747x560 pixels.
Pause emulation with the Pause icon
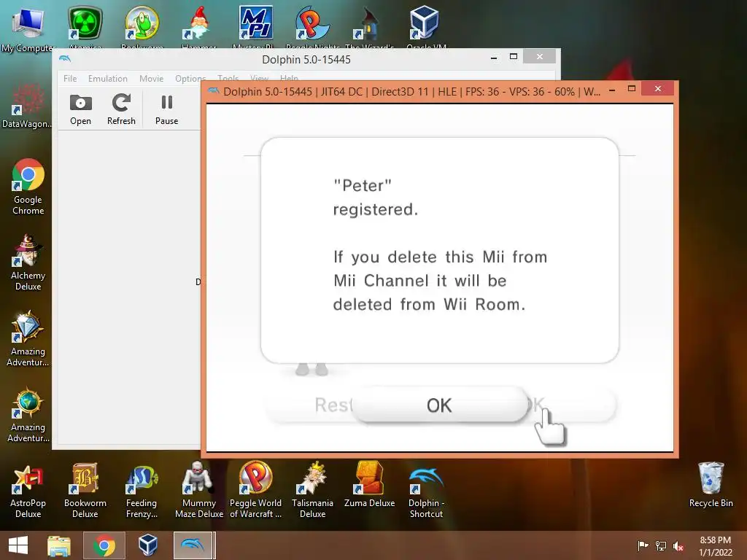(167, 109)
